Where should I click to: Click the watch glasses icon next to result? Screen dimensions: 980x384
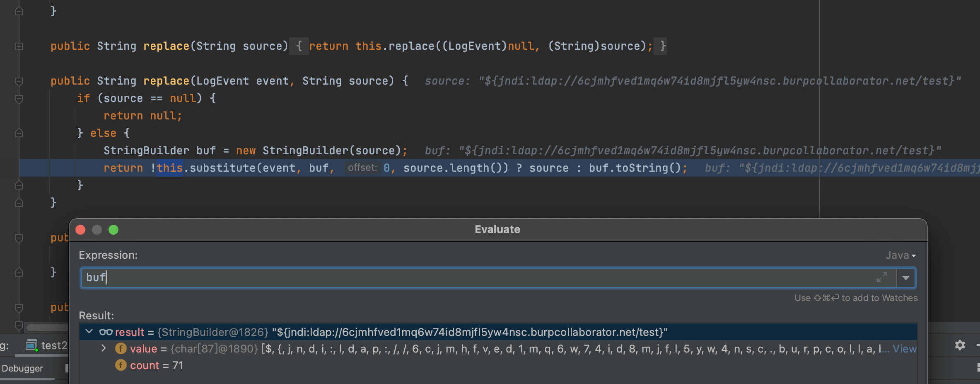click(106, 332)
